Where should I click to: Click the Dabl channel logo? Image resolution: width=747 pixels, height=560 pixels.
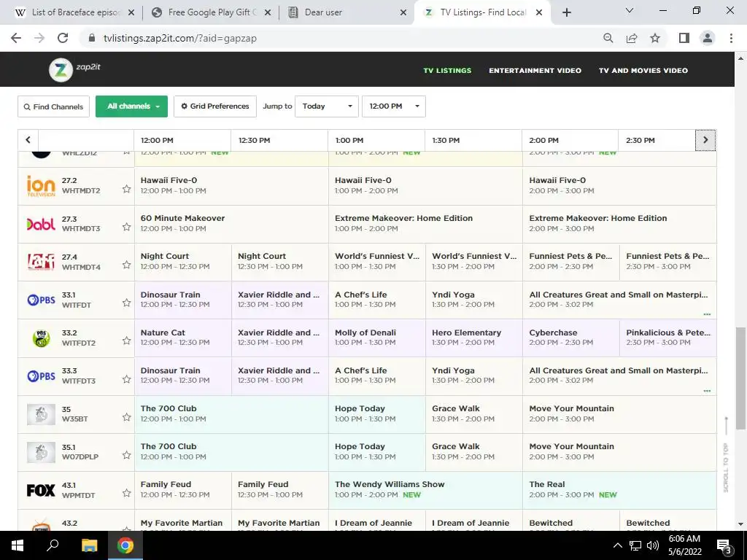point(41,224)
